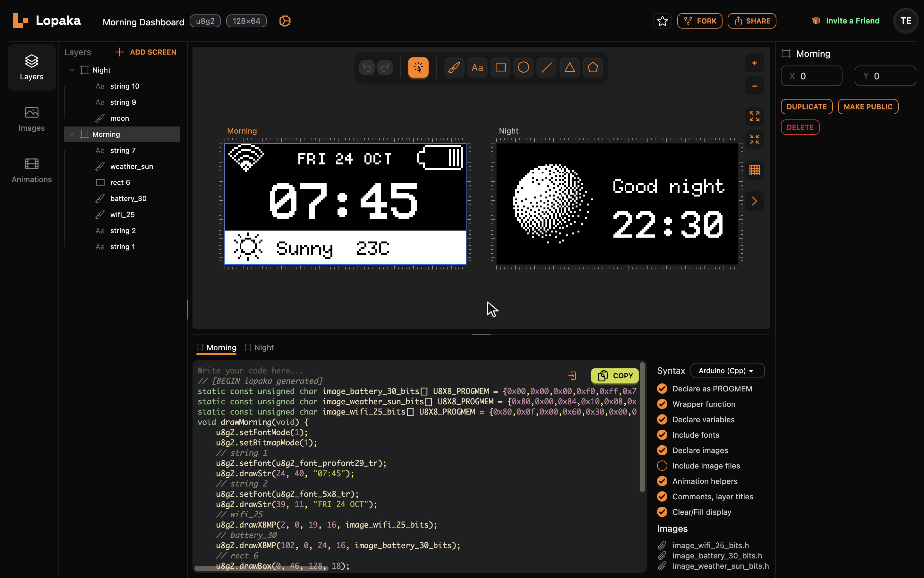The height and width of the screenshot is (578, 924).
Task: Open the Layers sidebar panel
Action: click(32, 67)
